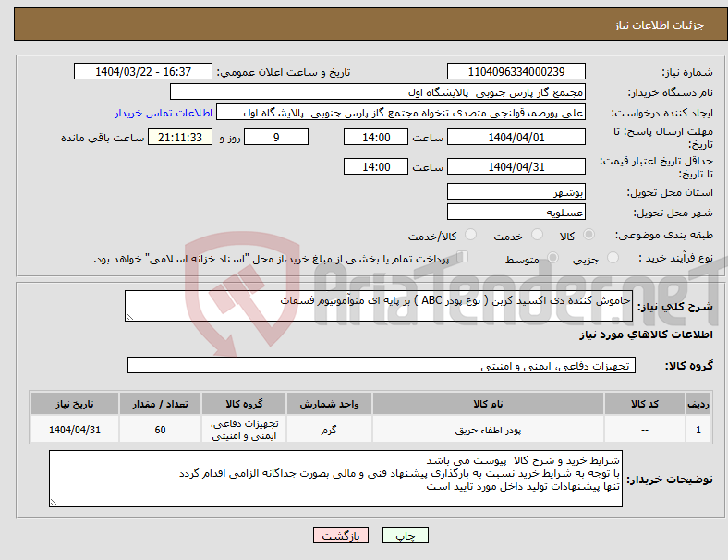This screenshot has width=728, height=560.
Task: Select the کالا radio button
Action: tap(588, 235)
